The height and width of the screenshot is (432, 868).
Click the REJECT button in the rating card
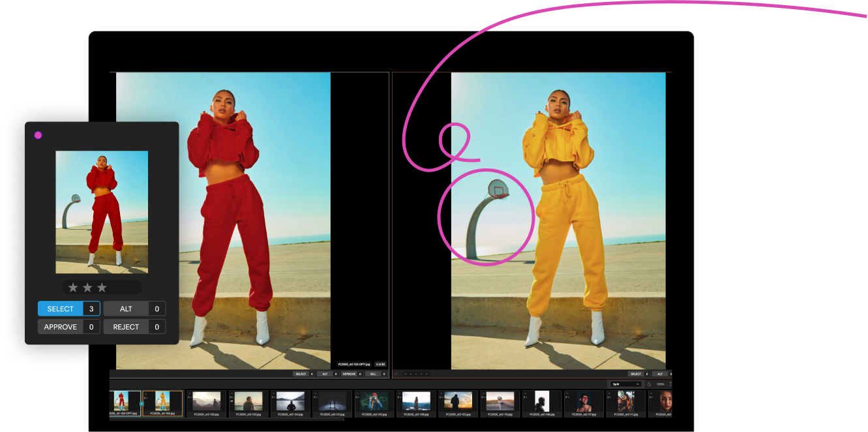point(126,327)
